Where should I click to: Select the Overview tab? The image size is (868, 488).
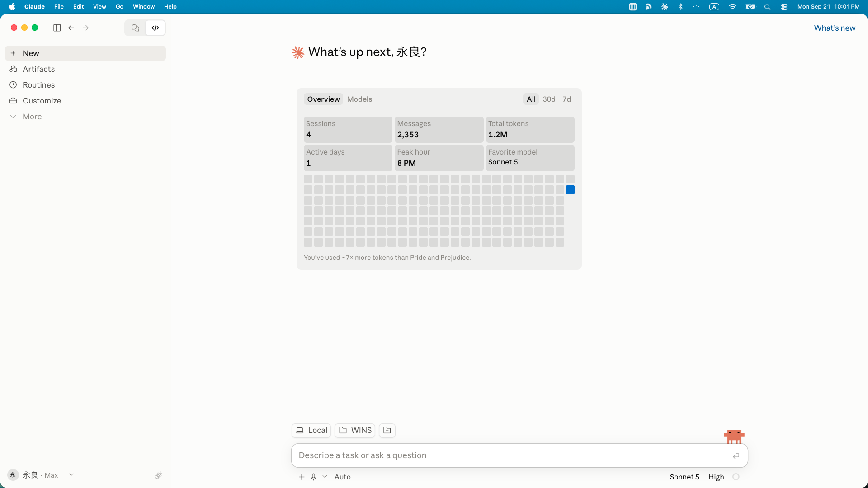[x=323, y=99]
